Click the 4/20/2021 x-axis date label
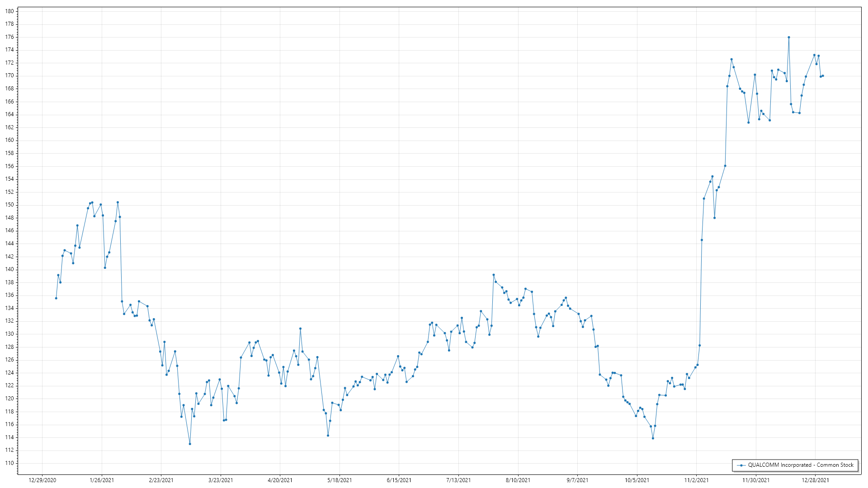Image resolution: width=868 pixels, height=488 pixels. click(280, 480)
